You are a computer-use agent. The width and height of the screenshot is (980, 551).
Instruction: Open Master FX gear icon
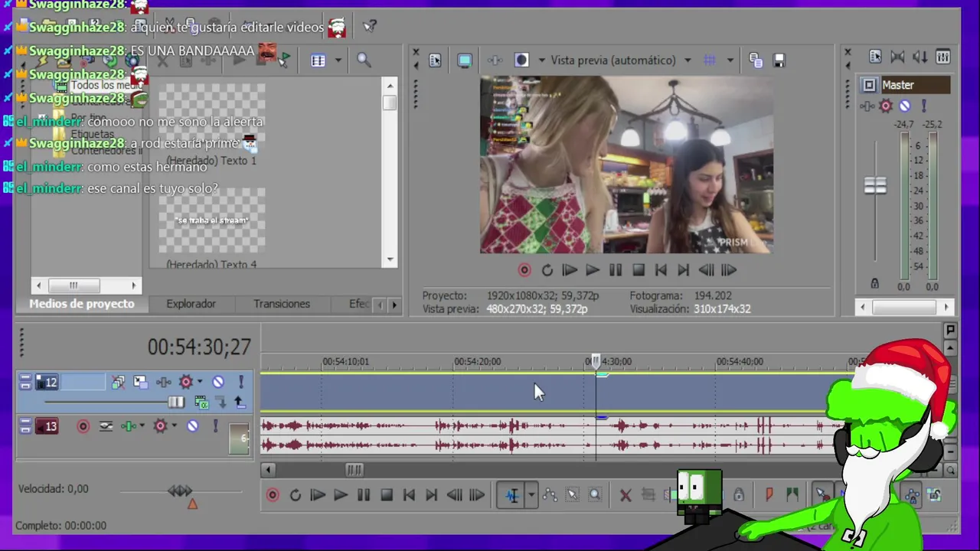click(886, 106)
